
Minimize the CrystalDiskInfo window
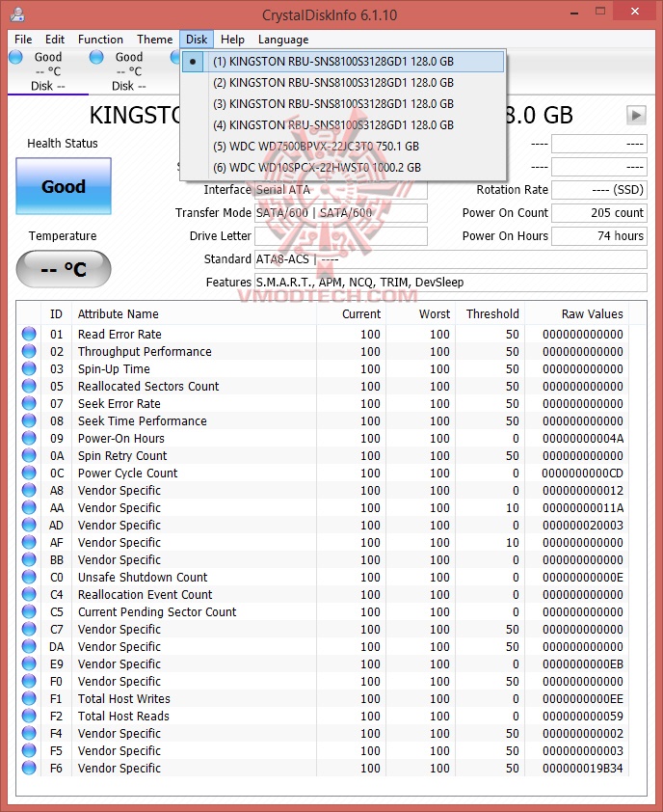(574, 13)
